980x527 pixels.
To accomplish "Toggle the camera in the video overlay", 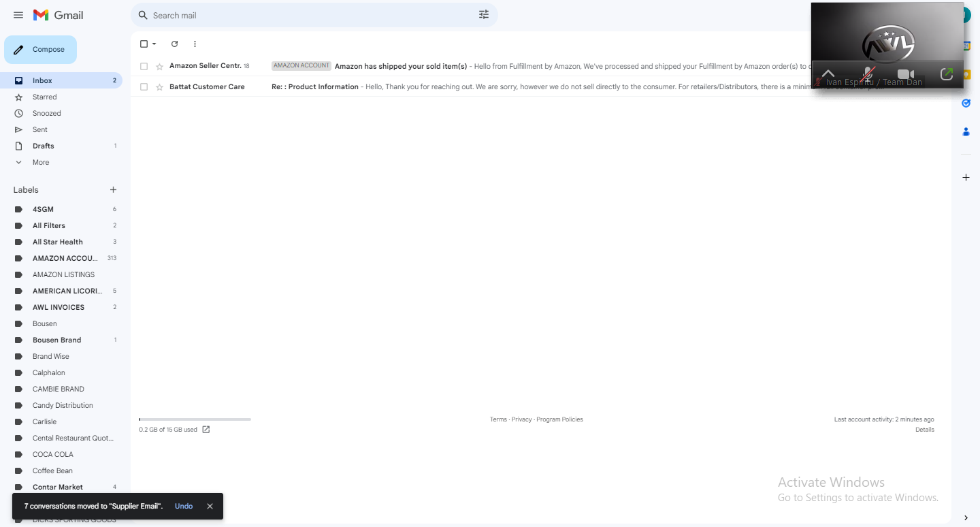I will (906, 74).
